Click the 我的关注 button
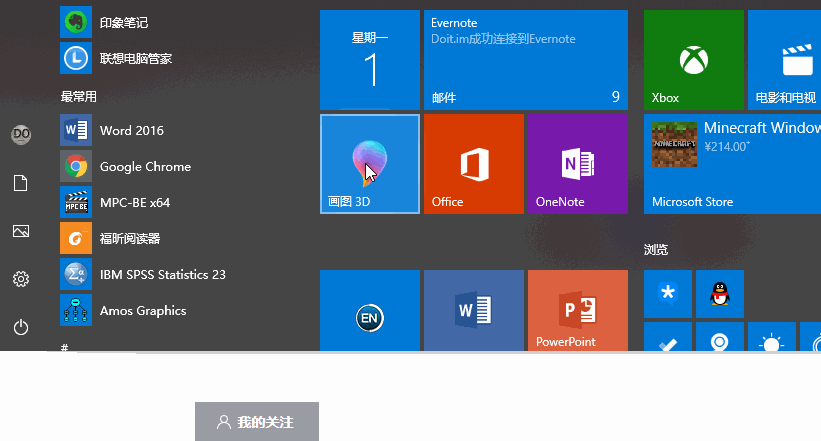This screenshot has height=441, width=821. click(x=257, y=422)
